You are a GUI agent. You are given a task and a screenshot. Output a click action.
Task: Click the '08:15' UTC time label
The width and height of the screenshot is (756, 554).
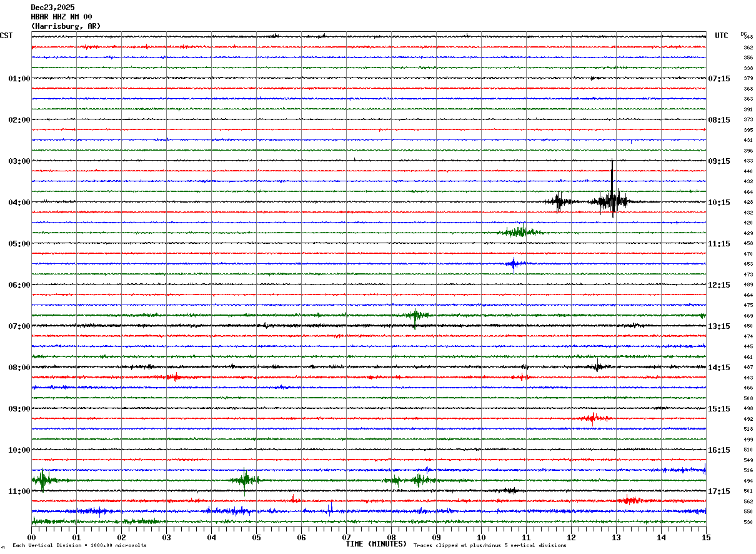719,120
